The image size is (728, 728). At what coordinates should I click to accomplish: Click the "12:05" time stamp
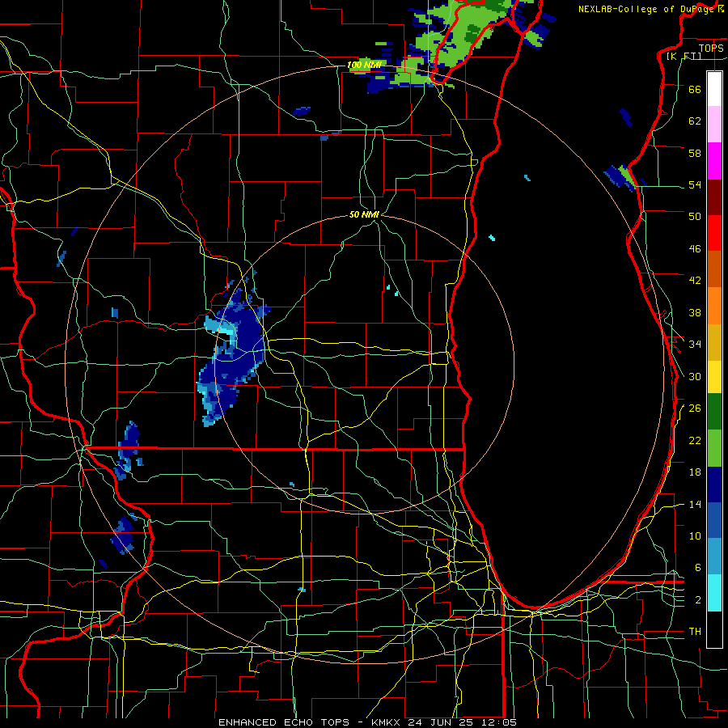(501, 722)
